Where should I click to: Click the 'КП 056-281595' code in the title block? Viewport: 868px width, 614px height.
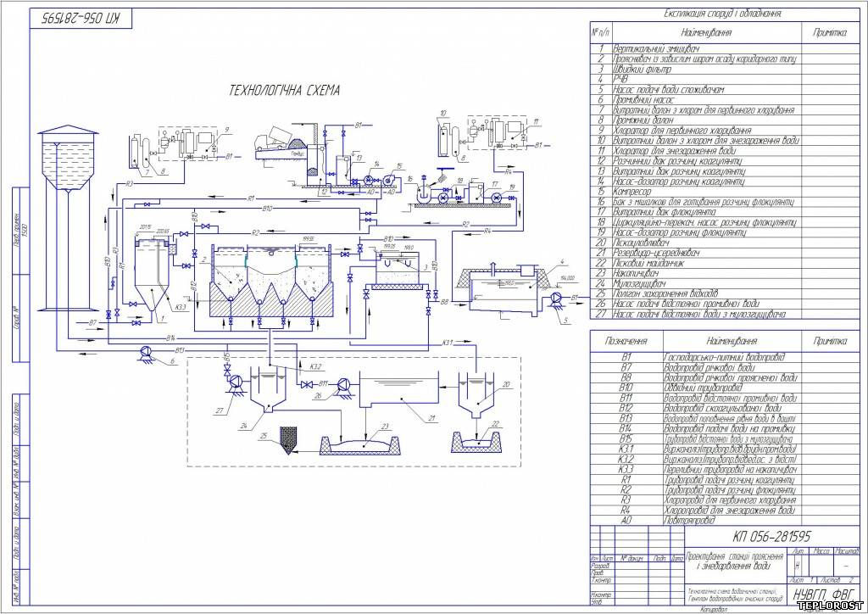(x=772, y=536)
